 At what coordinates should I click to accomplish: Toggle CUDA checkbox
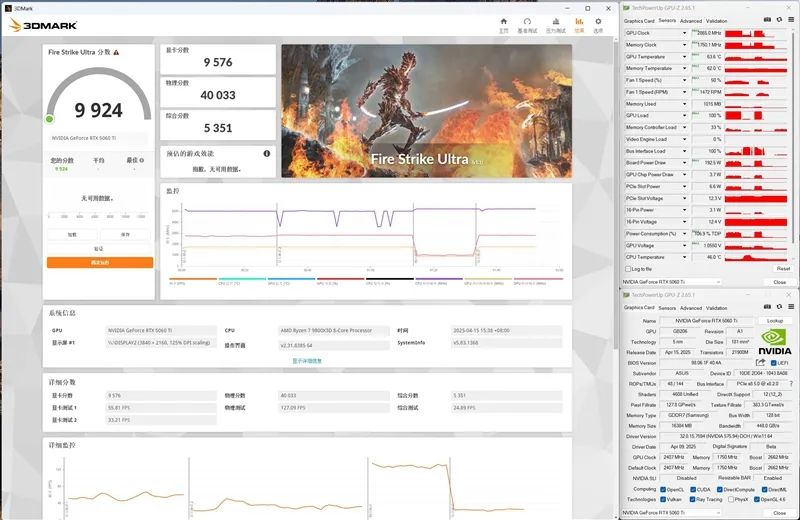(x=692, y=489)
